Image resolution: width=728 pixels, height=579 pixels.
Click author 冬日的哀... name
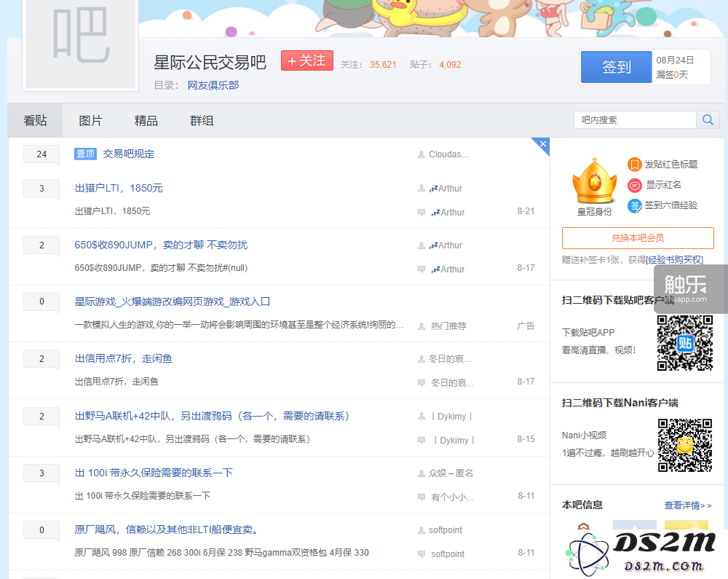point(450,359)
